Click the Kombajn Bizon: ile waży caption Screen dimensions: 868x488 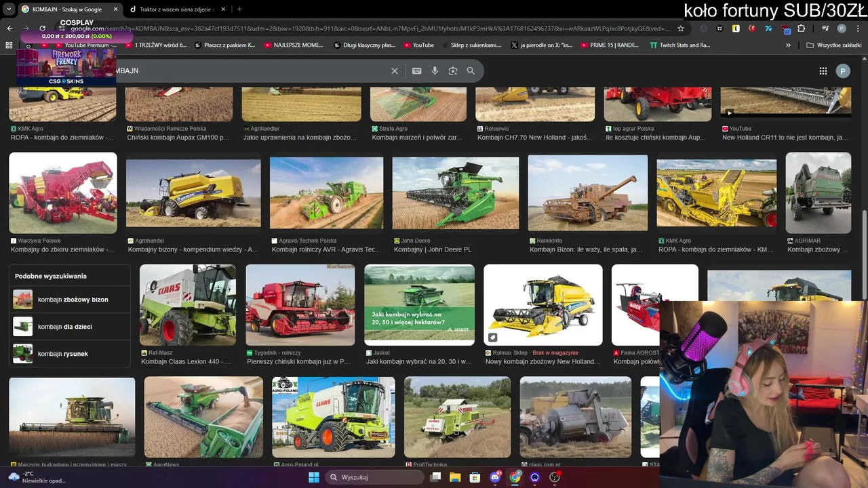coord(586,249)
